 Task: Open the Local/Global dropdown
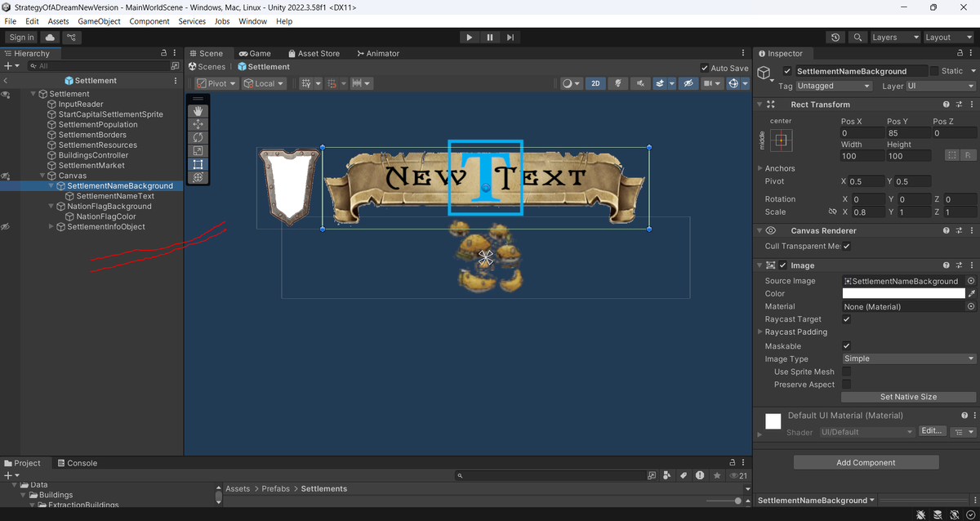pos(264,83)
